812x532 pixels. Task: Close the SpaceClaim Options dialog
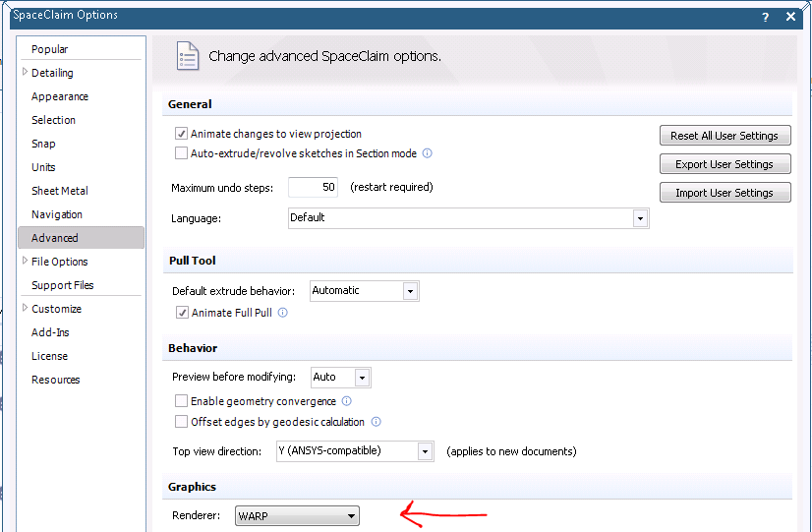click(790, 17)
